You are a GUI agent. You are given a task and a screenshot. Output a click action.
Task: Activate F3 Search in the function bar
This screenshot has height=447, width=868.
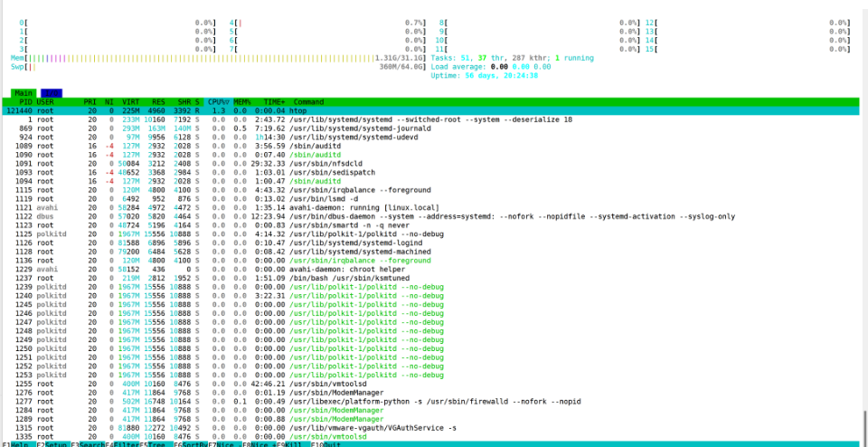click(88, 444)
